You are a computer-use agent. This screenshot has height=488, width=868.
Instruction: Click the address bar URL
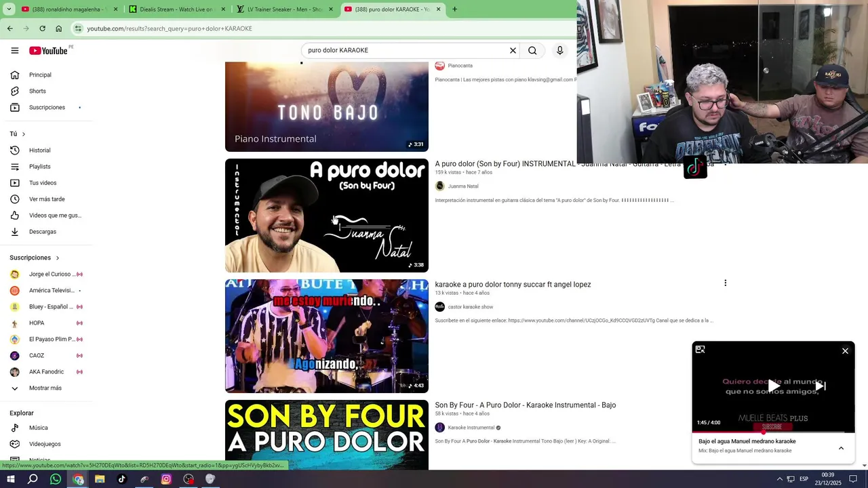(x=170, y=28)
